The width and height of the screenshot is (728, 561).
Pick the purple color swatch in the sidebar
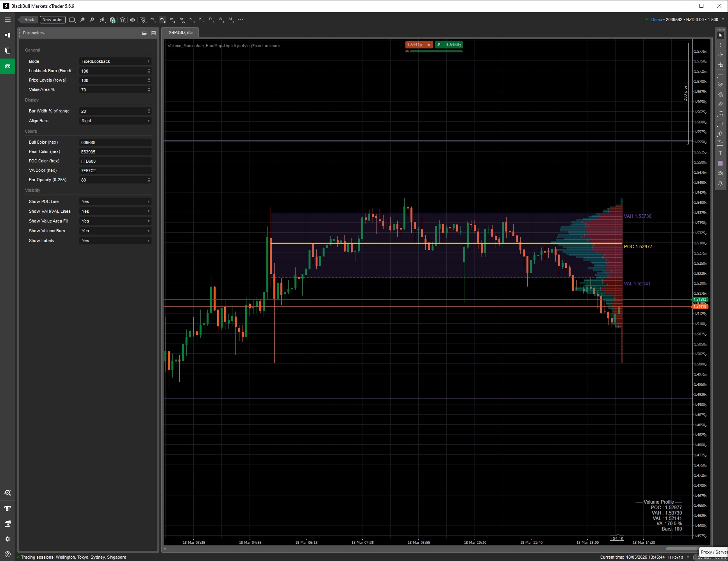(x=721, y=163)
